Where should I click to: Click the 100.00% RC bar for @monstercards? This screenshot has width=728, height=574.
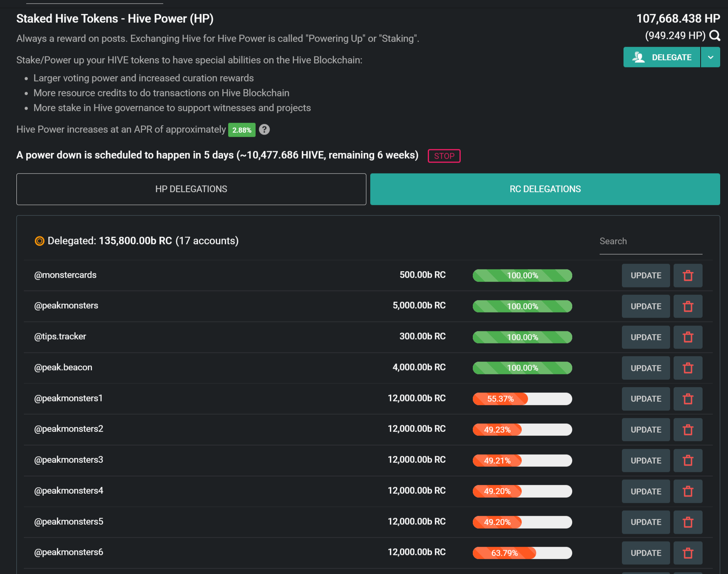[x=523, y=276]
